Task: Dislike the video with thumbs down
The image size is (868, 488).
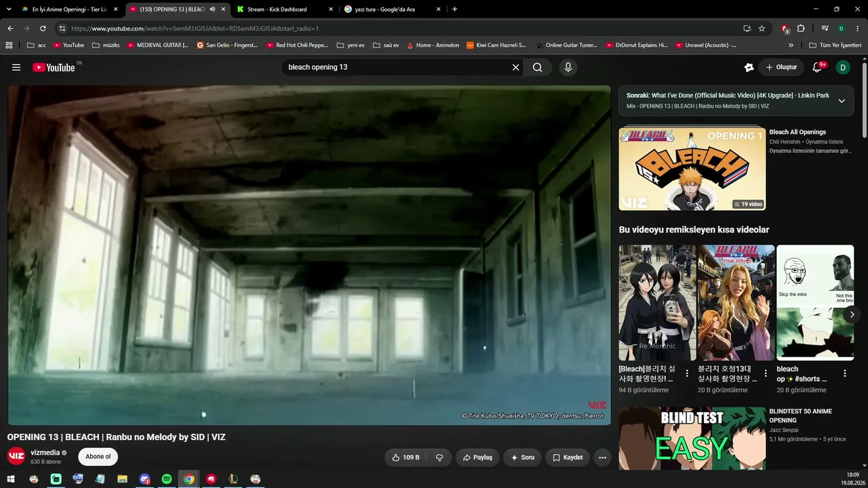Action: [439, 457]
